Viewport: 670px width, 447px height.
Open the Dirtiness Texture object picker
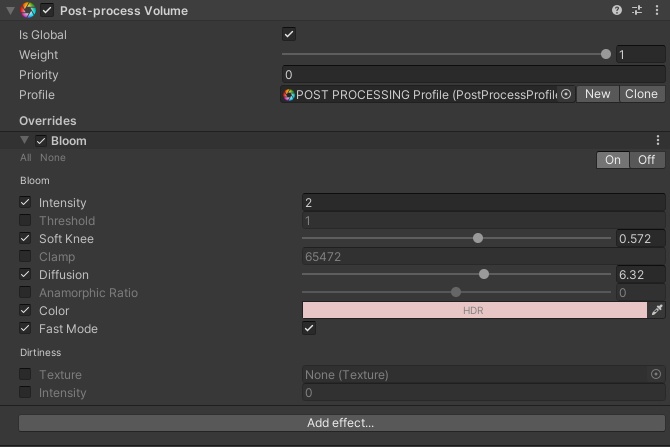tap(656, 375)
